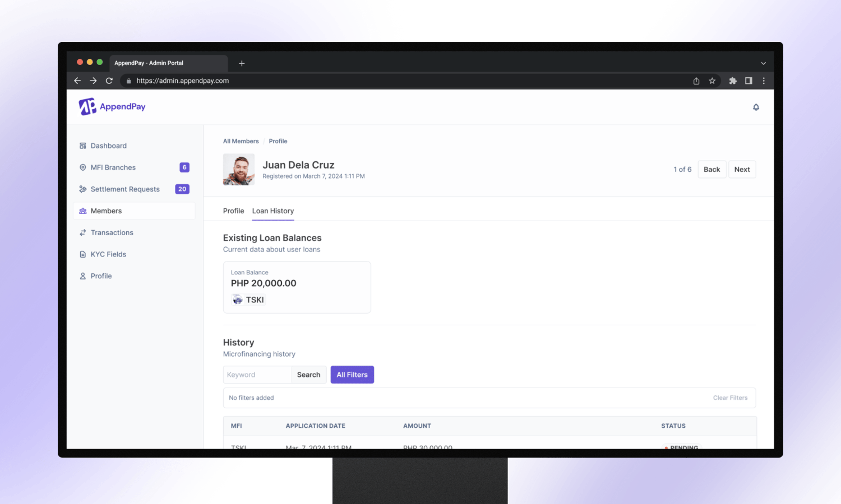
Task: Open Transactions section
Action: [112, 232]
